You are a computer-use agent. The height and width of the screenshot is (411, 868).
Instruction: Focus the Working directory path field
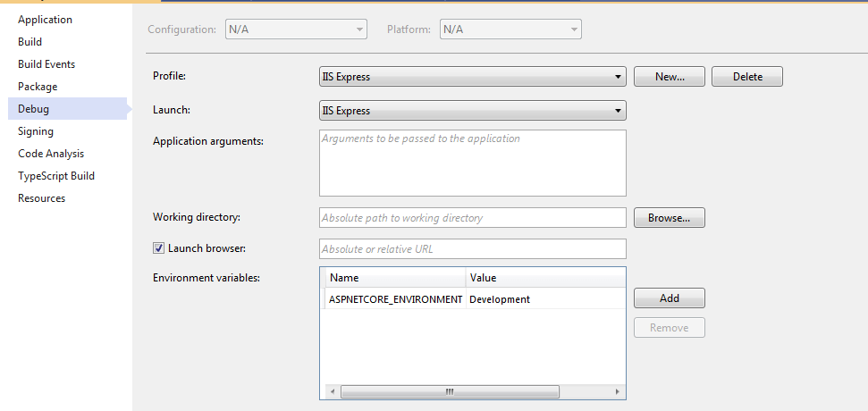pos(473,218)
